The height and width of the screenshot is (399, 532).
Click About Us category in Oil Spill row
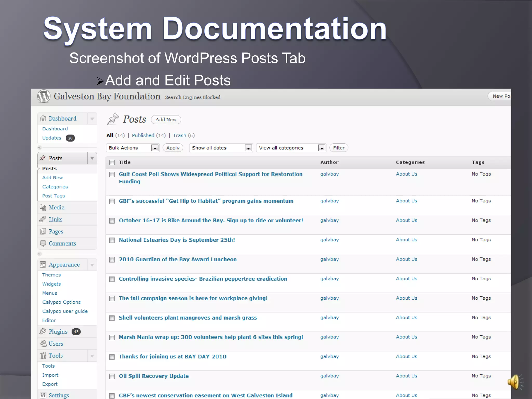(x=407, y=376)
